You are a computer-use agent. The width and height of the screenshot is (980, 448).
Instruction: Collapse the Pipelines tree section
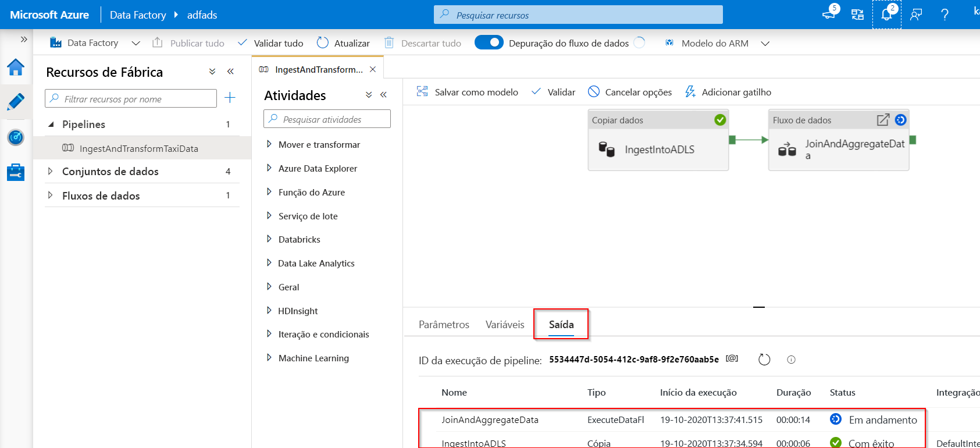tap(51, 125)
